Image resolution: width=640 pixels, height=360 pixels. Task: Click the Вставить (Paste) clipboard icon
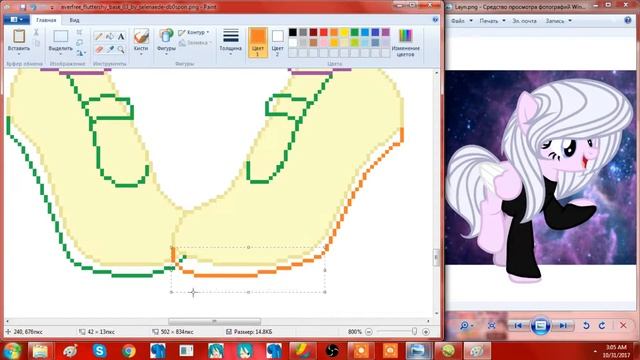[19, 36]
